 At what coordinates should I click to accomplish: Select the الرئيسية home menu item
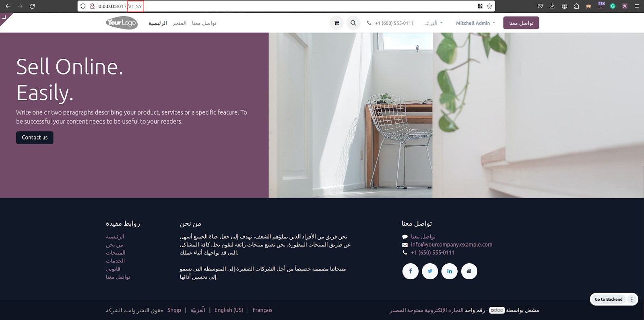tap(157, 23)
